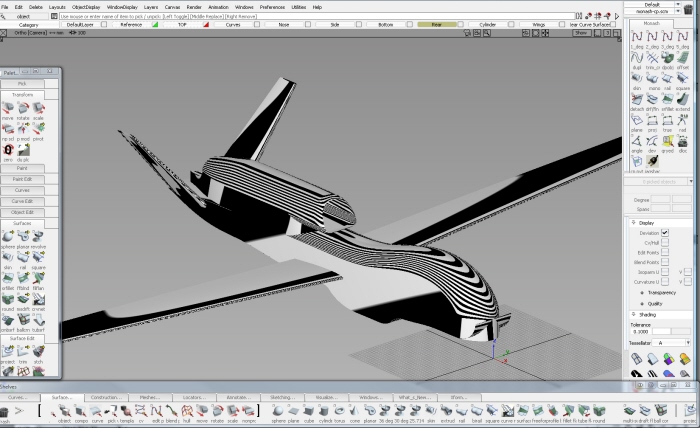The height and width of the screenshot is (428, 700).
Task: Click the scale tool icon
Action: [x=38, y=109]
